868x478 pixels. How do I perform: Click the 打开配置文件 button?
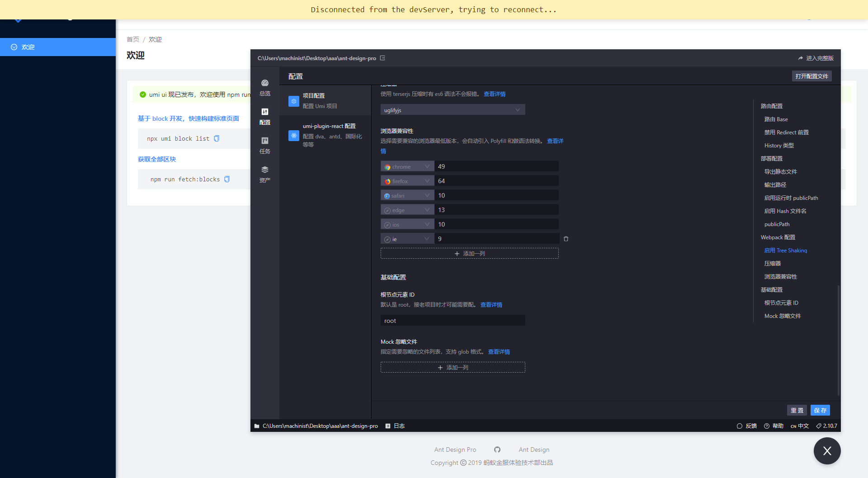click(812, 76)
